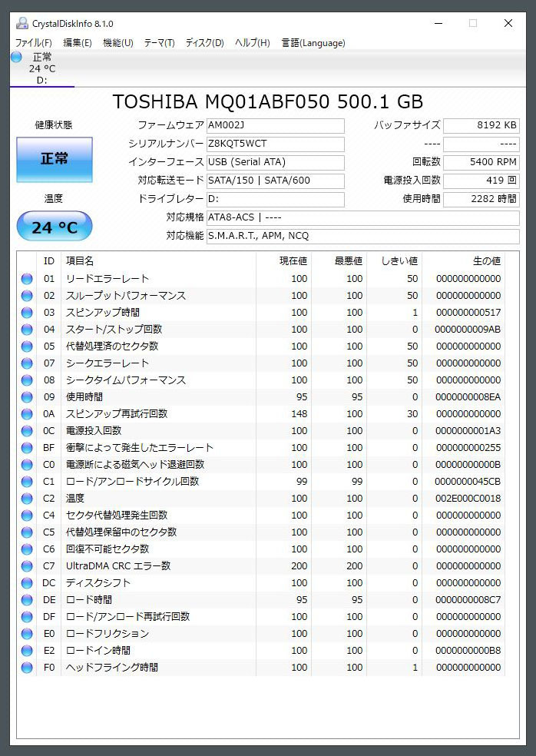Click raw value 002E000C0018 in 温度 row
Image resolution: width=536 pixels, height=756 pixels.
tap(468, 498)
